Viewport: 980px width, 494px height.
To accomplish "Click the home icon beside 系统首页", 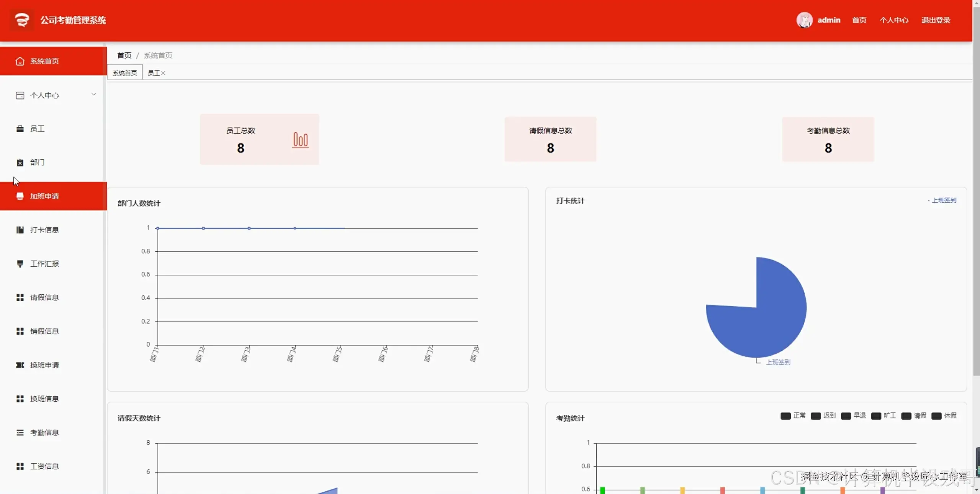I will tap(20, 61).
